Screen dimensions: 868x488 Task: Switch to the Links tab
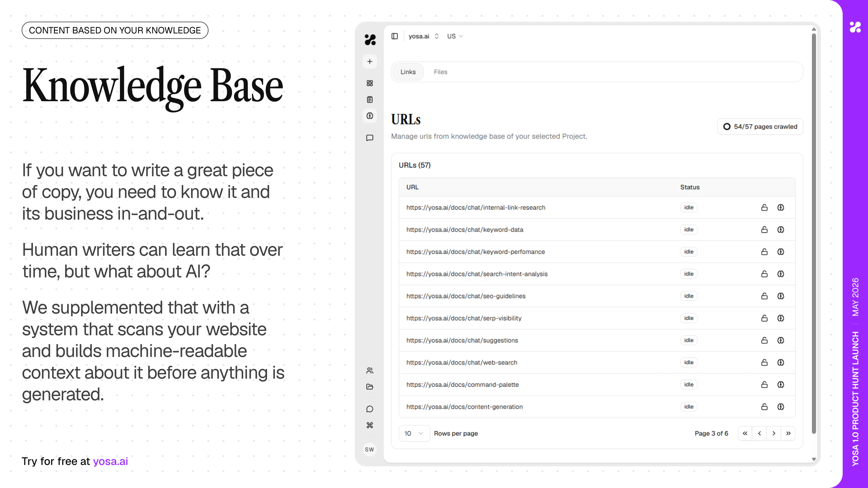tap(408, 72)
